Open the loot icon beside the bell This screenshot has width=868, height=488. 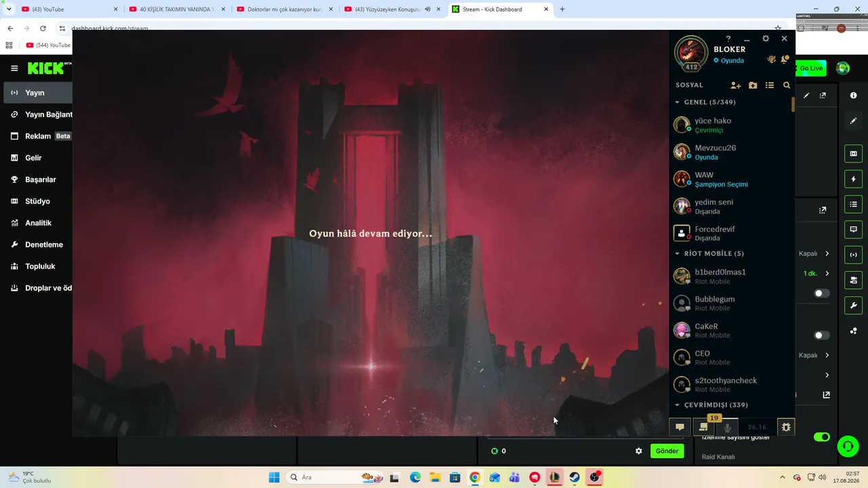tap(771, 60)
